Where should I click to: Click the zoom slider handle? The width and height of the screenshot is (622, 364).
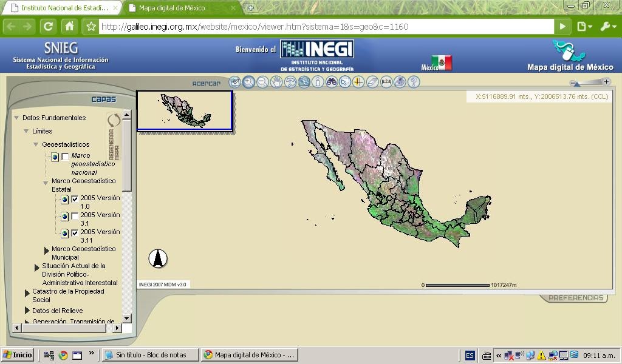(577, 84)
